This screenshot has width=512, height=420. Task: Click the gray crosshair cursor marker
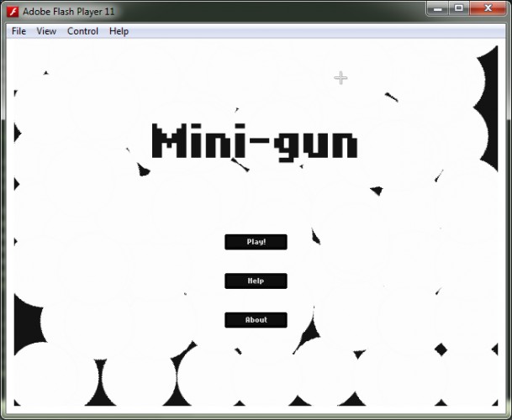tap(340, 78)
